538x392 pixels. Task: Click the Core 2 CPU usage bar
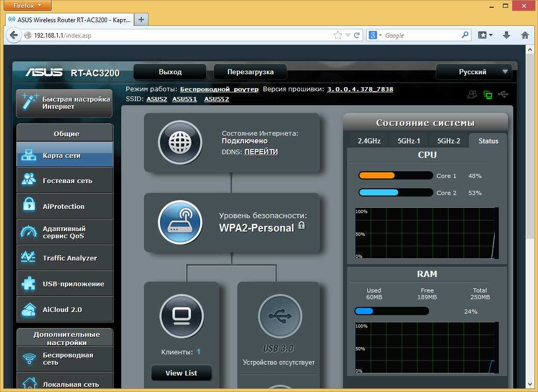(396, 193)
